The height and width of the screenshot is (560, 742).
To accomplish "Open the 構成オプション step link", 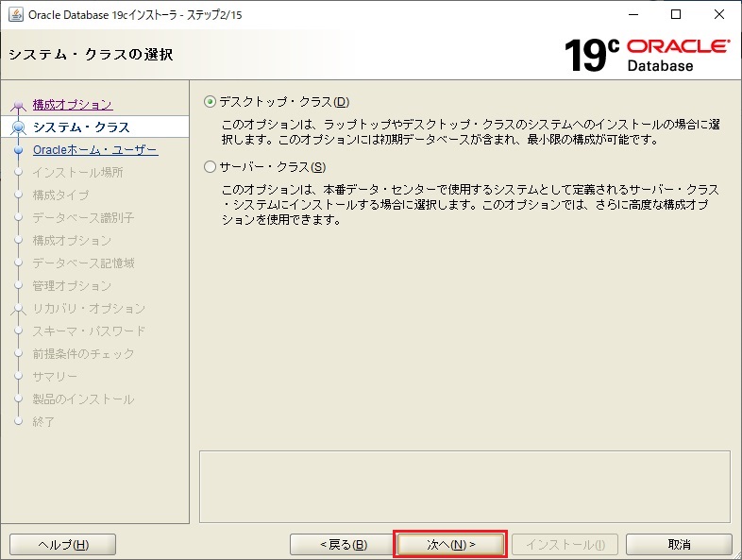I will tap(73, 104).
